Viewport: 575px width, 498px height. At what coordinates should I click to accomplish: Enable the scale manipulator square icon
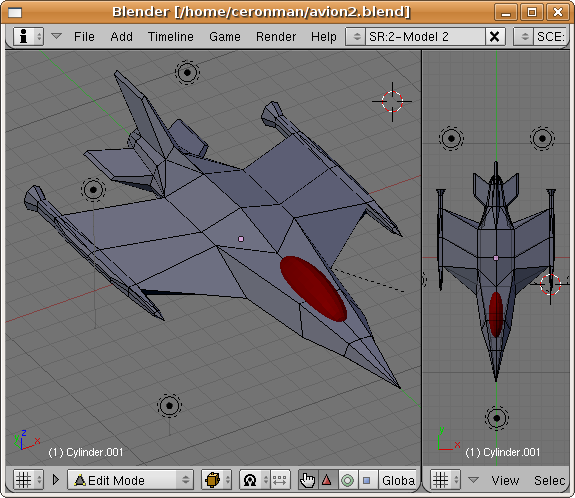[367, 480]
